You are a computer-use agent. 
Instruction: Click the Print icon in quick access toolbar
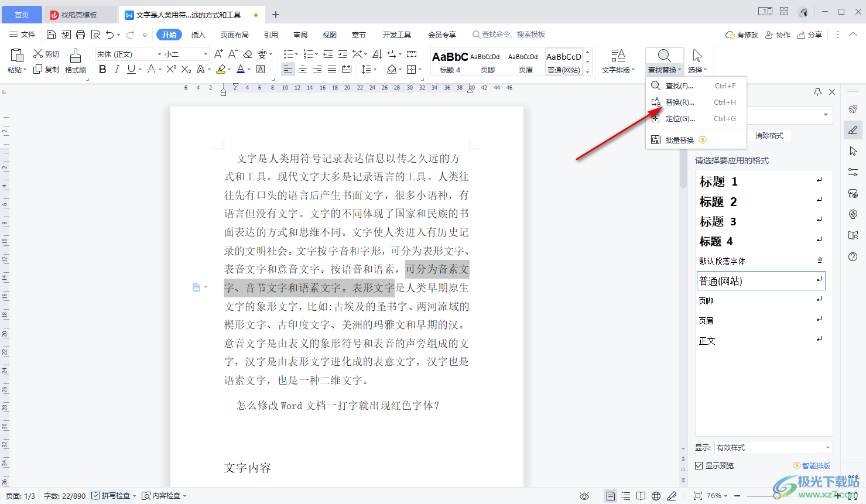click(81, 35)
